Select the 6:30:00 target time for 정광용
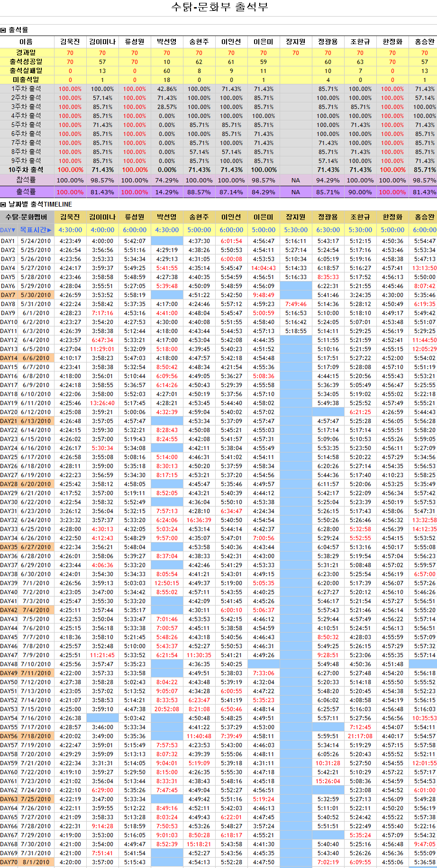The height and width of the screenshot is (868, 437). click(328, 230)
